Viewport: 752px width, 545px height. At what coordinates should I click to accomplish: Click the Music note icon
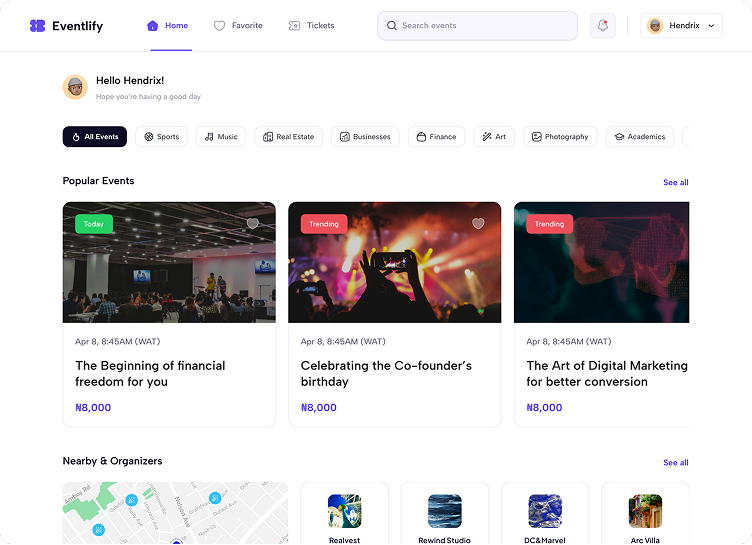209,137
